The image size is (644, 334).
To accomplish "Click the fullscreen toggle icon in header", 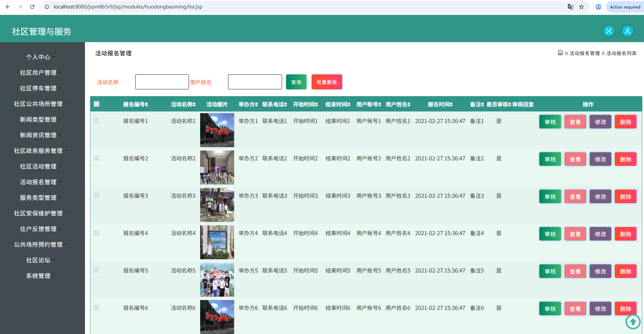I will 609,31.
